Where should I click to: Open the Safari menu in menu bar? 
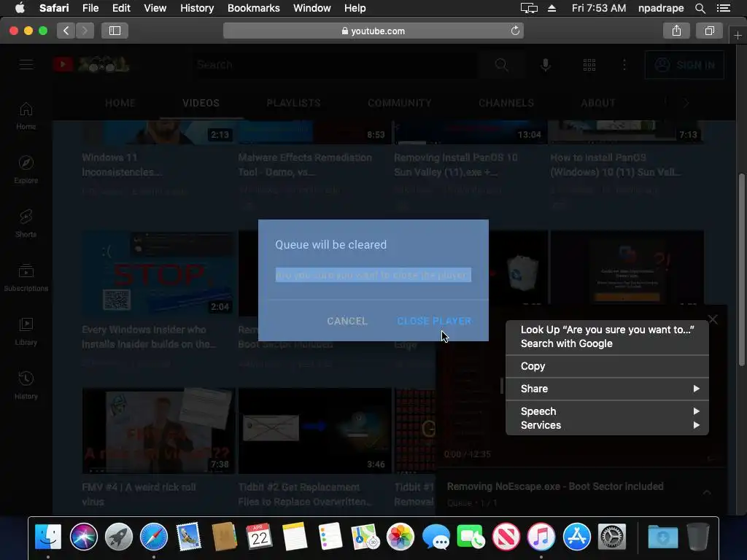coord(54,8)
